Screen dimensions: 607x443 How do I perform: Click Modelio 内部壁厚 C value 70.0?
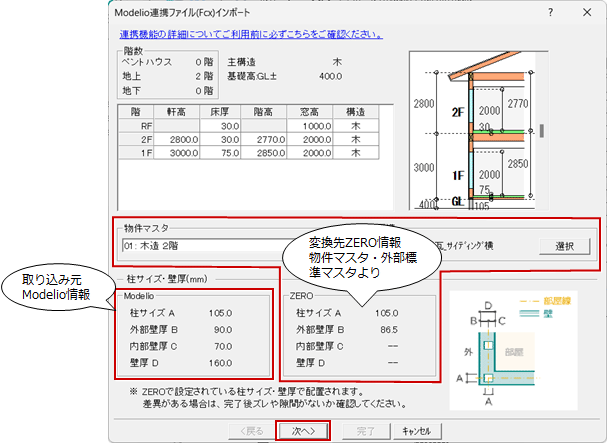[x=223, y=346]
